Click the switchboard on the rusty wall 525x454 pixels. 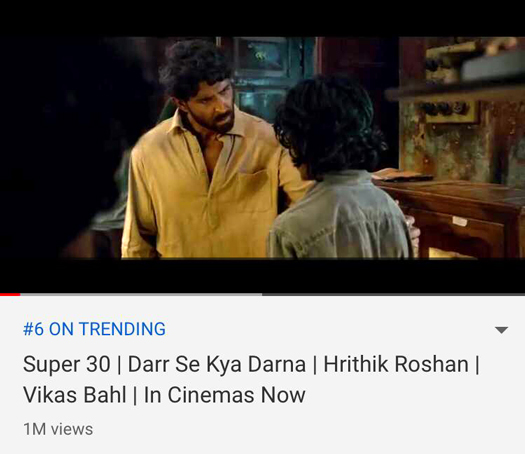pos(450,110)
